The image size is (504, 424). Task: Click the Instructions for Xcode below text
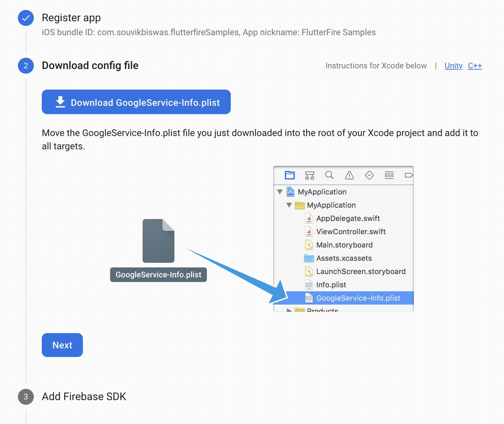click(x=376, y=66)
